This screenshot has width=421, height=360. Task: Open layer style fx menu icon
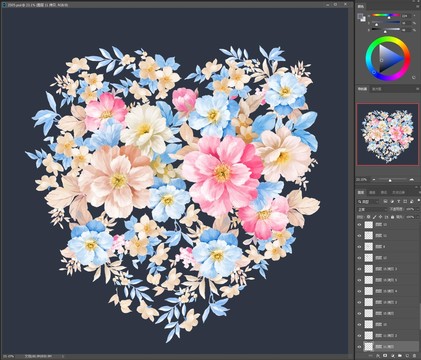[x=378, y=356]
